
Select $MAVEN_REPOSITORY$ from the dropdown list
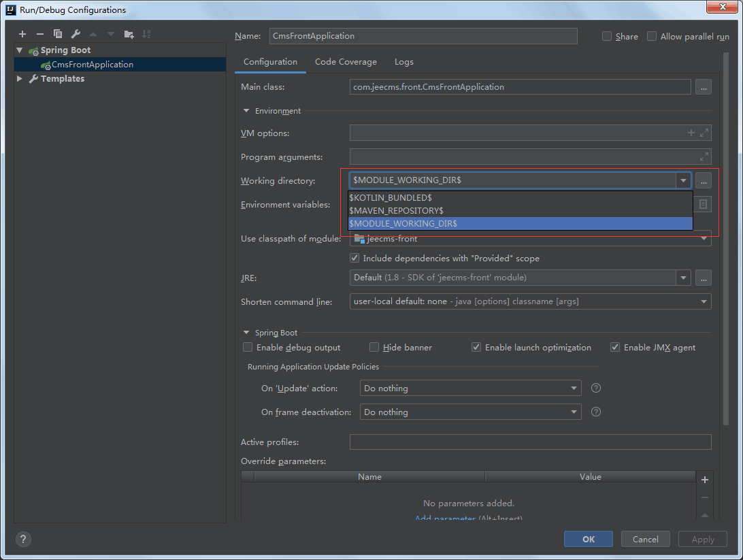point(396,210)
